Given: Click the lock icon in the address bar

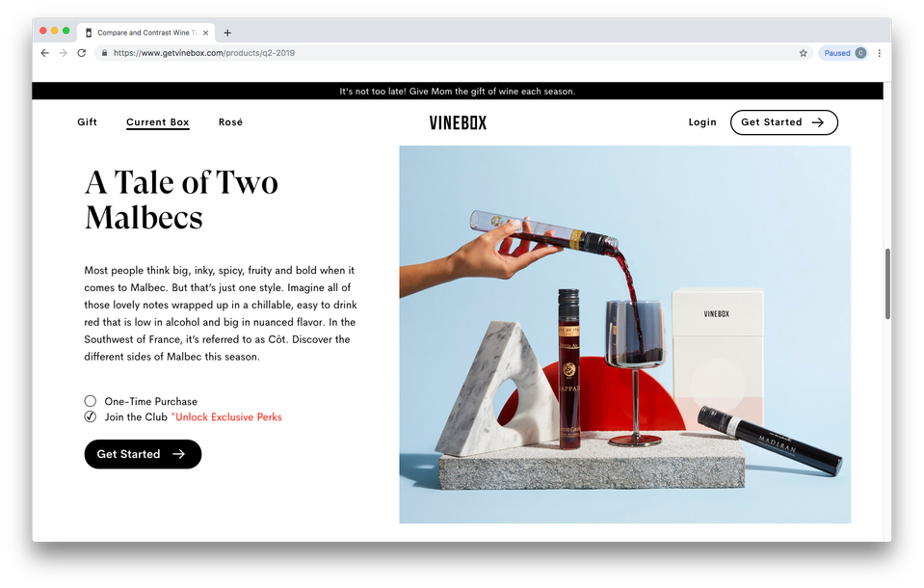Looking at the screenshot, I should (104, 53).
